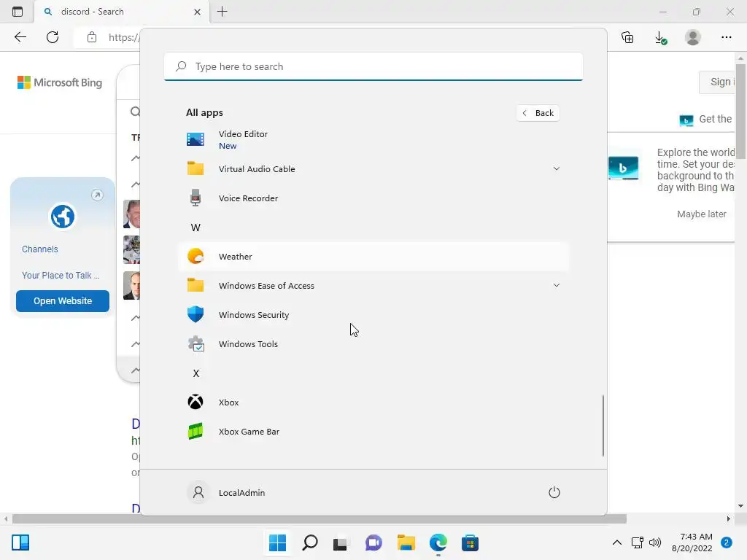Screen dimensions: 747x560
Task: Toggle the Edge vertical tabs icon
Action: click(18, 12)
